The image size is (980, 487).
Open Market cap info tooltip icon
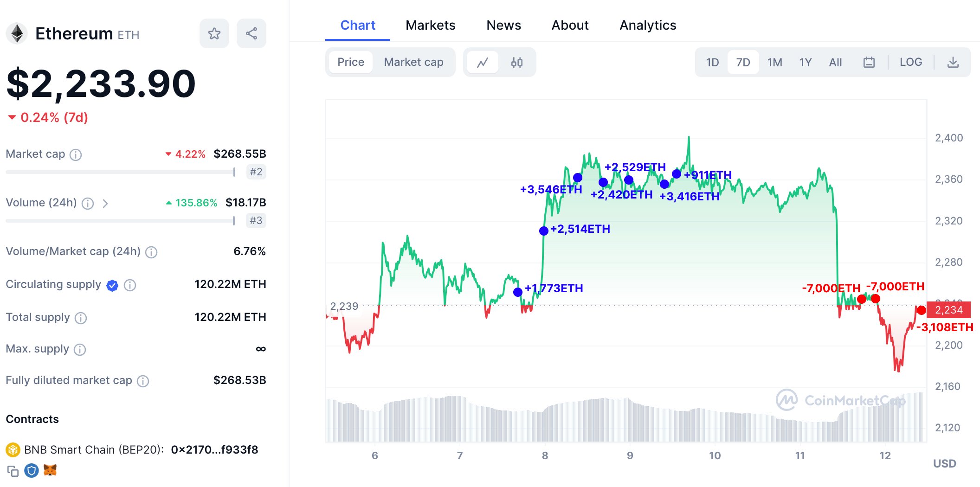click(x=76, y=154)
